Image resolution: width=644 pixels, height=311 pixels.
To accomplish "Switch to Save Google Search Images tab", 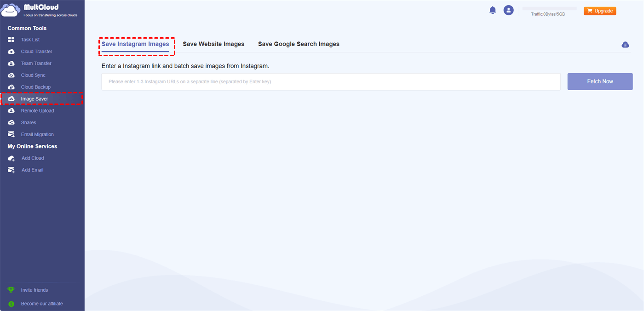I will (299, 44).
